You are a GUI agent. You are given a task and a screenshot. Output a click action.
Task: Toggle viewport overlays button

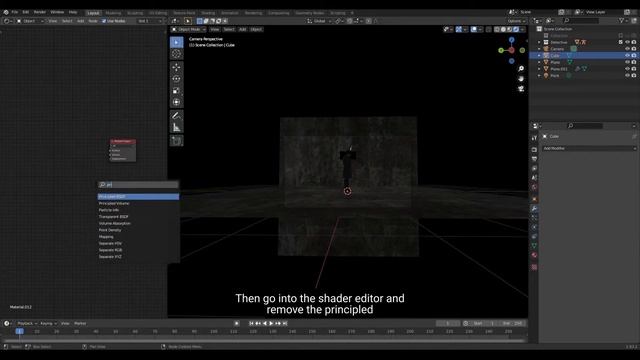coord(474,29)
